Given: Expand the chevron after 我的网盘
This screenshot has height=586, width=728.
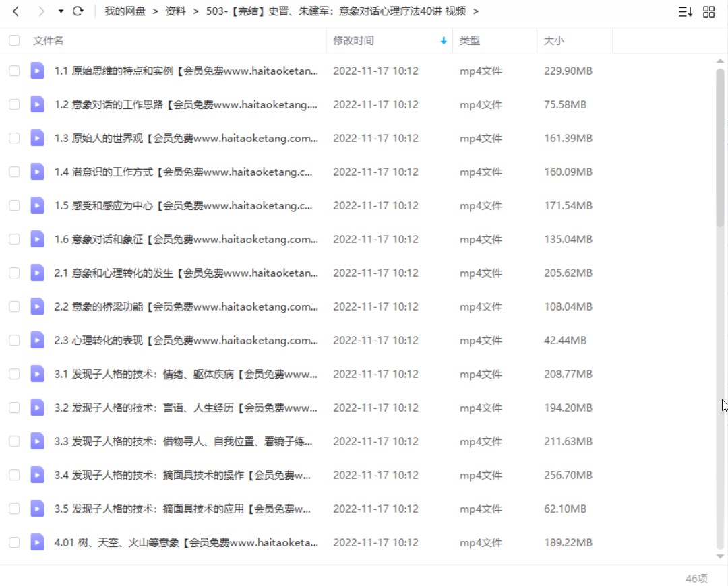Looking at the screenshot, I should (156, 11).
